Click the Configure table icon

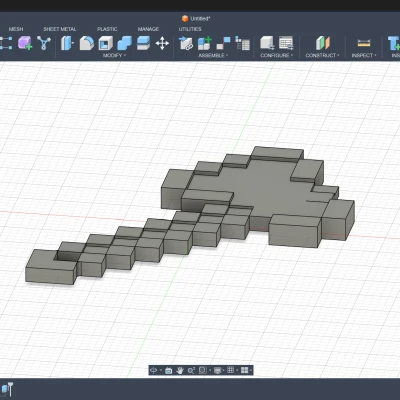click(x=286, y=43)
